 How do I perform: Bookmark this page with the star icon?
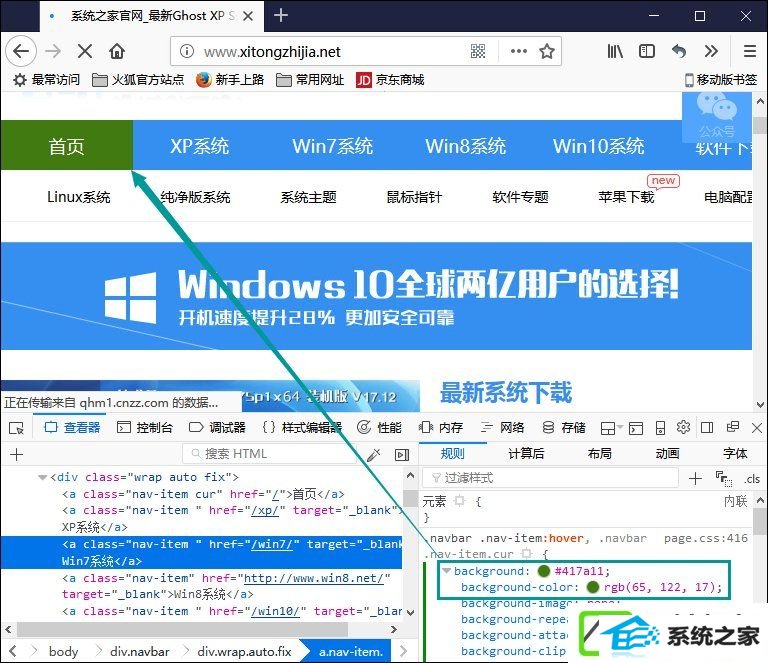[547, 51]
